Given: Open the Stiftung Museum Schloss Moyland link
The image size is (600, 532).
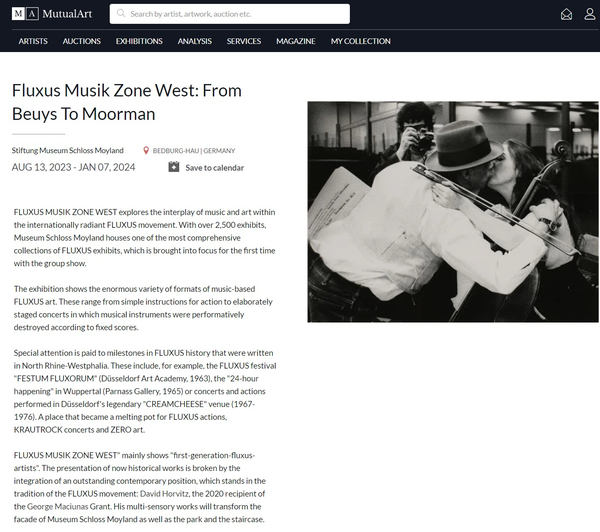Looking at the screenshot, I should [x=67, y=150].
